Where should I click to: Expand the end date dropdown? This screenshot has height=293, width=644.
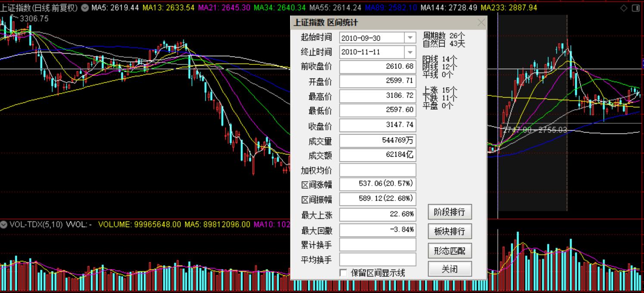(410, 52)
